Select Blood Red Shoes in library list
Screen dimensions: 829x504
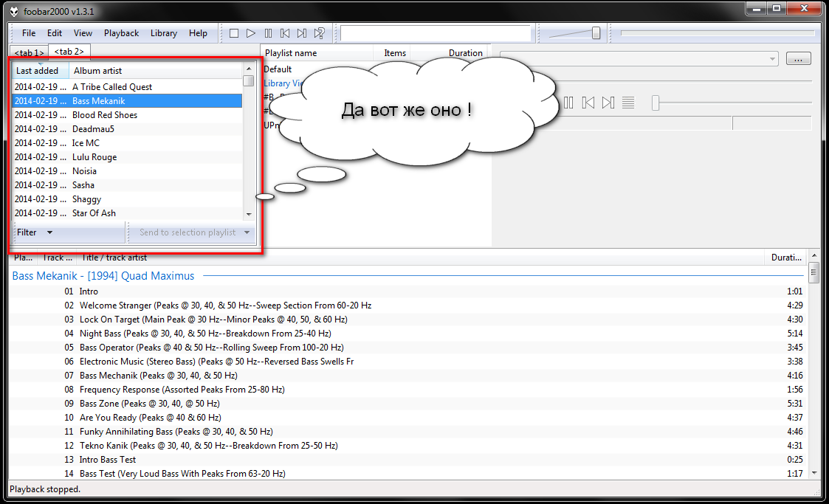pos(127,115)
